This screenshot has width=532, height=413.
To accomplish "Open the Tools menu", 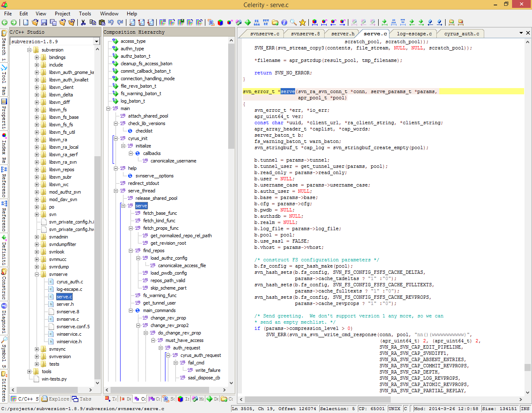I will pyautogui.click(x=85, y=14).
